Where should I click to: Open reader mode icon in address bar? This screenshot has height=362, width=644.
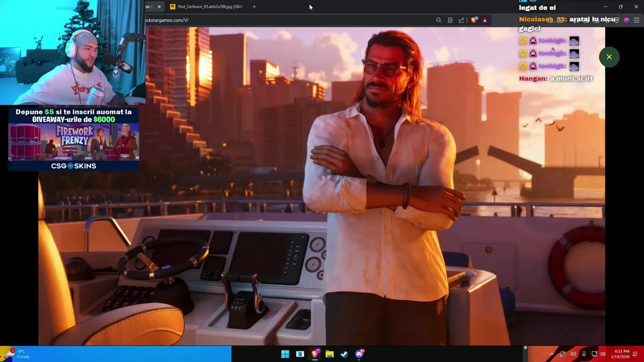click(450, 20)
